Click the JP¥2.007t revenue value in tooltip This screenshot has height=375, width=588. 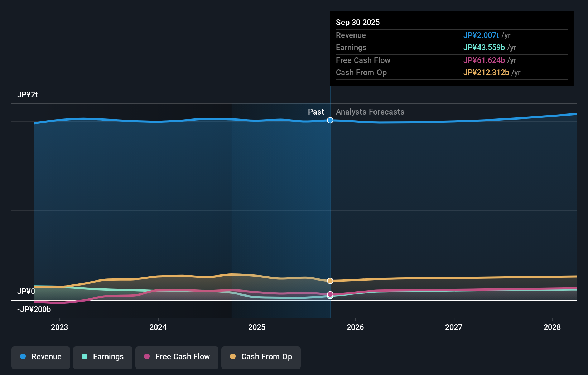click(x=481, y=35)
